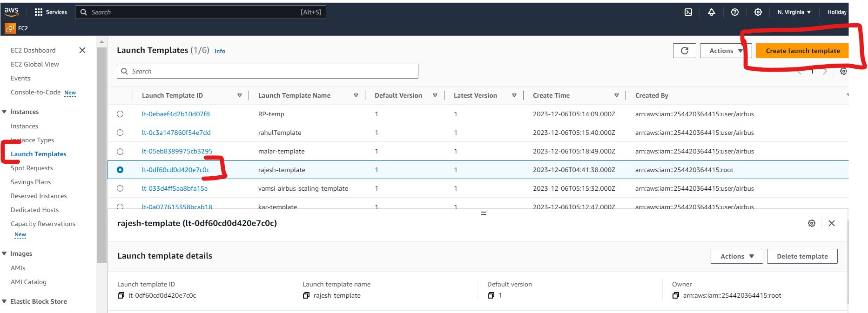Open Launch Templates in sidebar
This screenshot has height=313, width=868.
[x=39, y=154]
